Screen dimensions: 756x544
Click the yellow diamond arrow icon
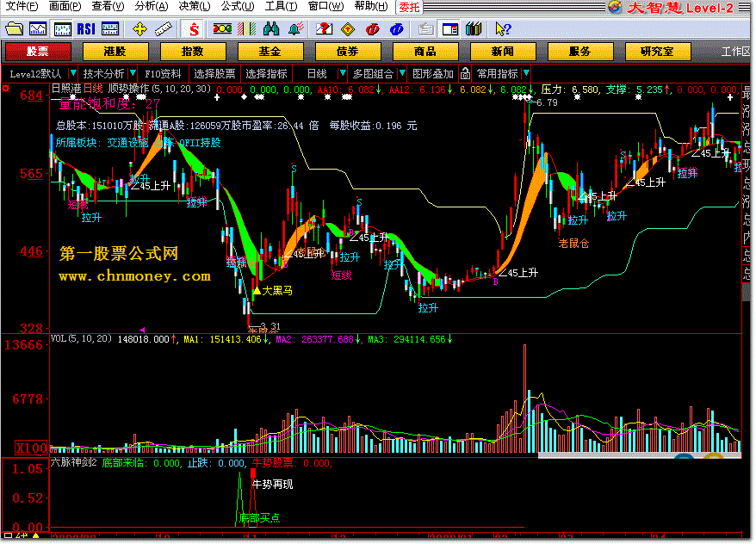point(348,29)
